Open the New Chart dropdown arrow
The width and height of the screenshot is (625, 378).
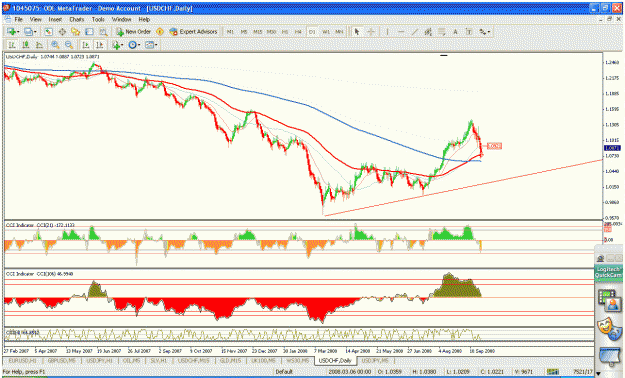click(x=18, y=32)
